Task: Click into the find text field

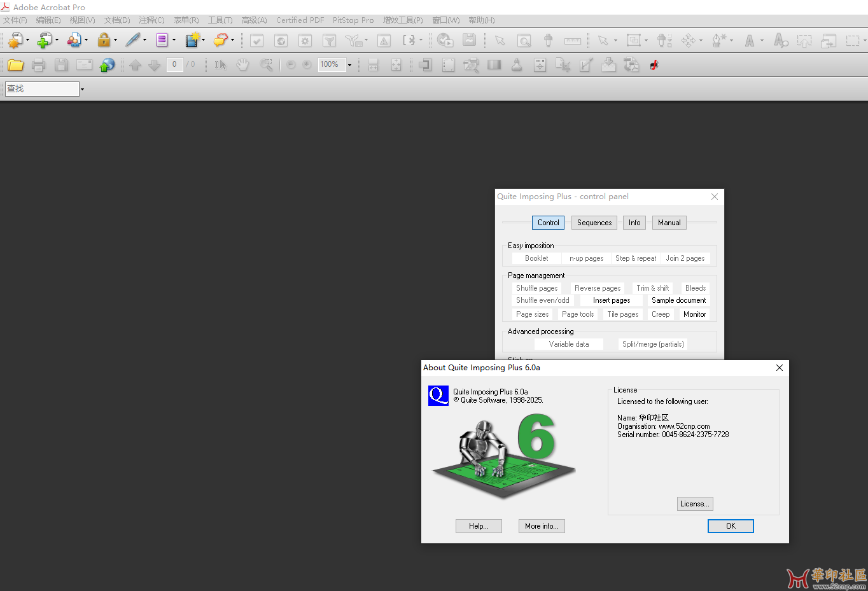Action: pyautogui.click(x=42, y=89)
